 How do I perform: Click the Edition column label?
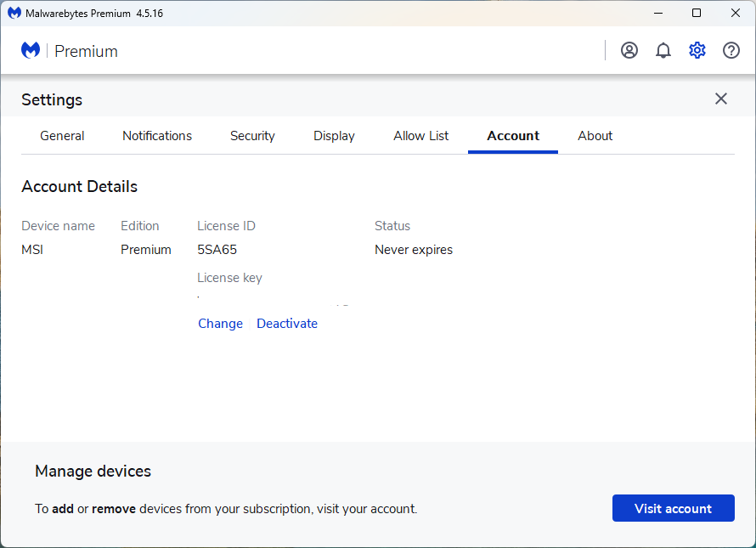140,226
